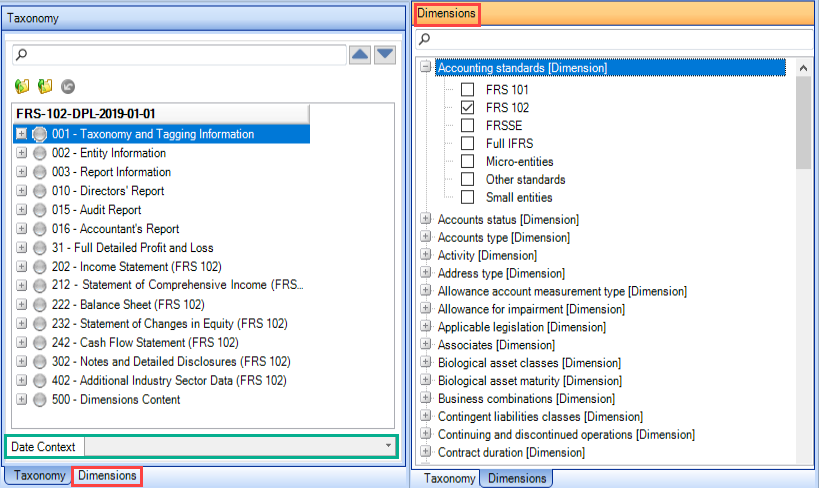Enable the Full IFRS checkbox

[467, 143]
